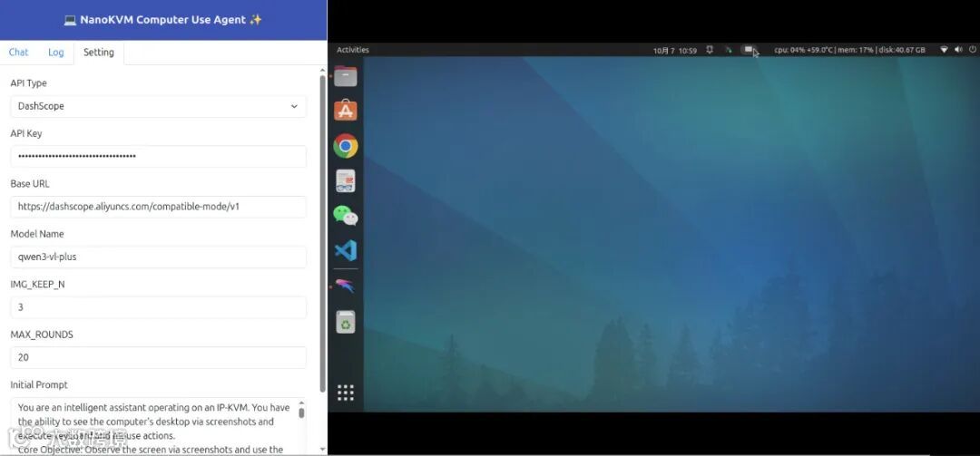Open the pink feather app in dock
Viewport: 980px width, 456px height.
click(x=345, y=286)
